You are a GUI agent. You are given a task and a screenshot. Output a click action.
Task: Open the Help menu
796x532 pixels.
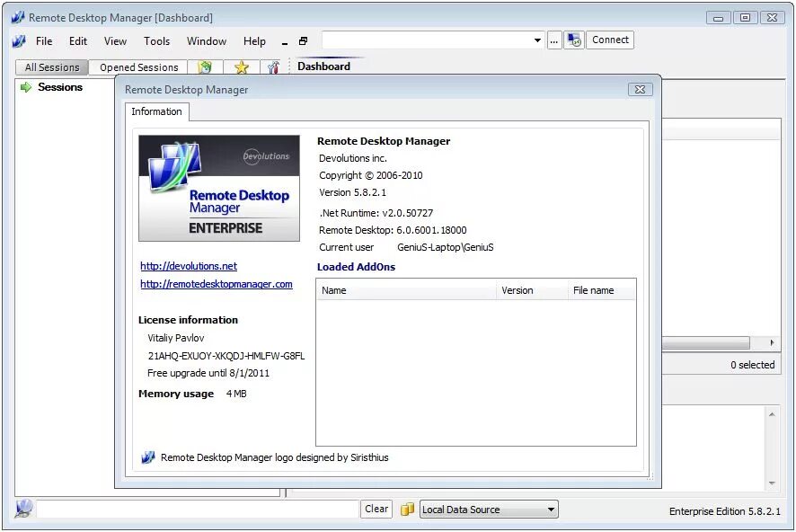pos(254,41)
